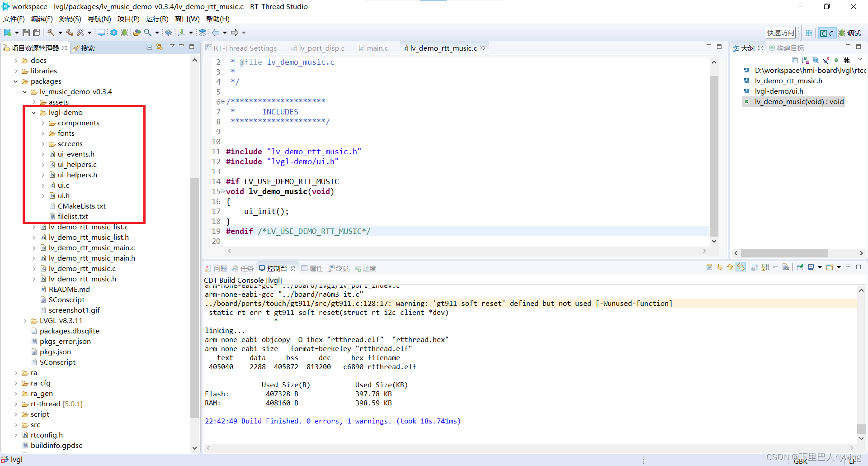This screenshot has height=466, width=868.
Task: Click the forward navigation arrow icon
Action: pyautogui.click(x=235, y=33)
